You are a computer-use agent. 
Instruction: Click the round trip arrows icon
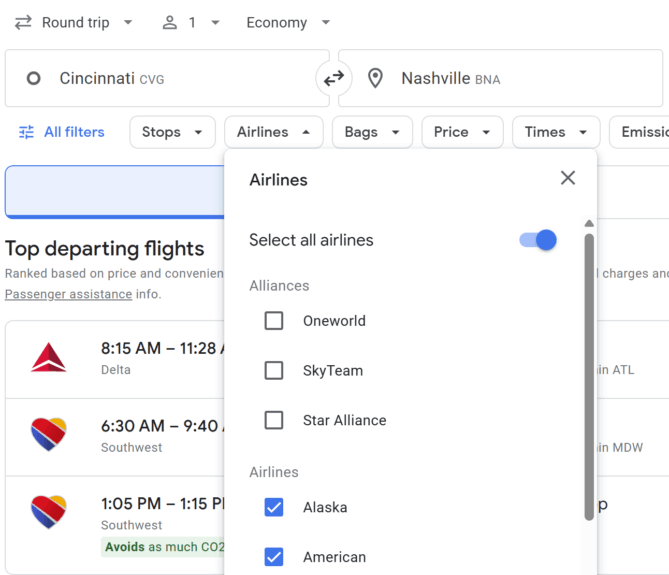tap(23, 22)
